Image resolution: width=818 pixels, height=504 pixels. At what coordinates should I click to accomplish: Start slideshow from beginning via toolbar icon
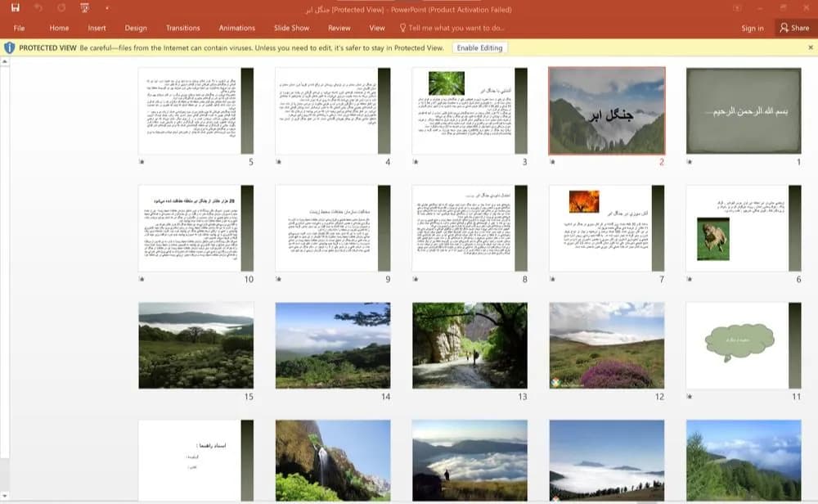coord(84,8)
